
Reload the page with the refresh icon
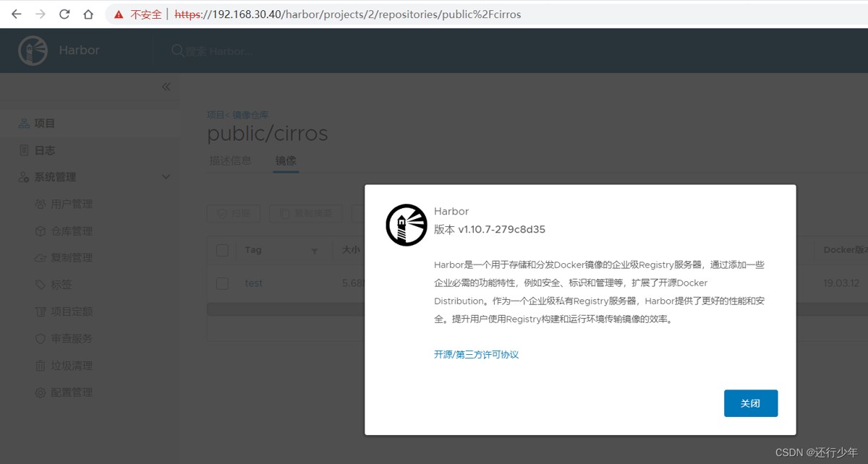[64, 14]
